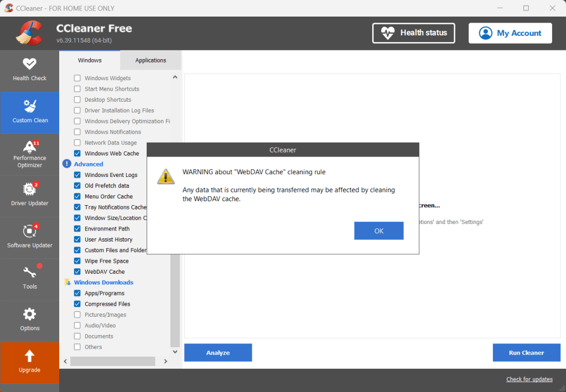This screenshot has width=566, height=392.
Task: Dismiss the WebDAV Cache warning with OK
Action: 378,231
